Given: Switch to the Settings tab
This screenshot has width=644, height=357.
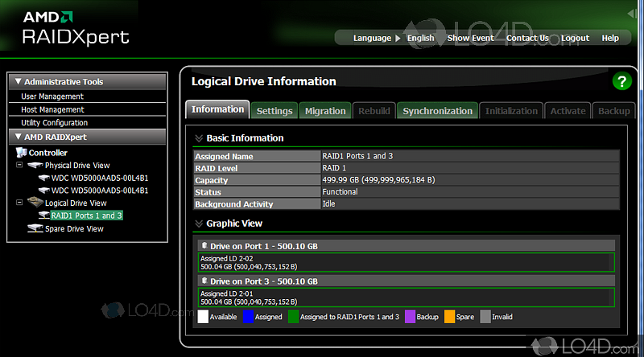Looking at the screenshot, I should tap(275, 111).
